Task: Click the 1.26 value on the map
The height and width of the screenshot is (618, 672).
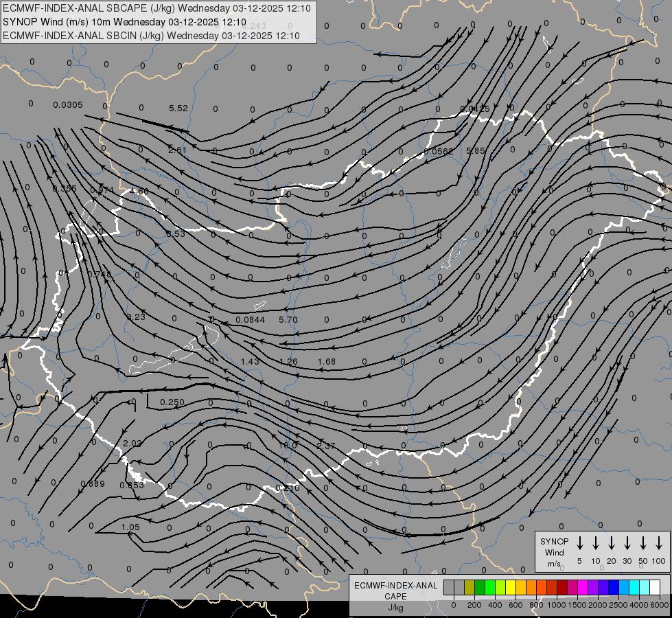Action: 288,362
